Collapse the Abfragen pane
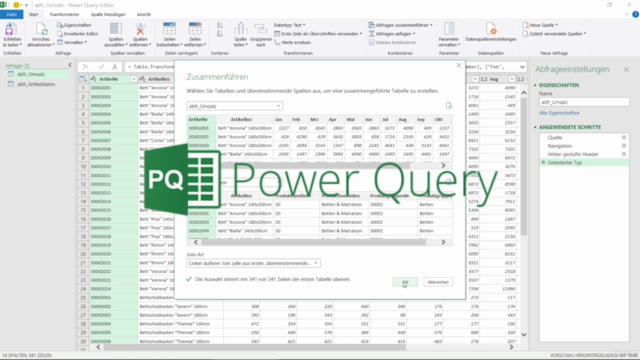 pyautogui.click(x=70, y=65)
